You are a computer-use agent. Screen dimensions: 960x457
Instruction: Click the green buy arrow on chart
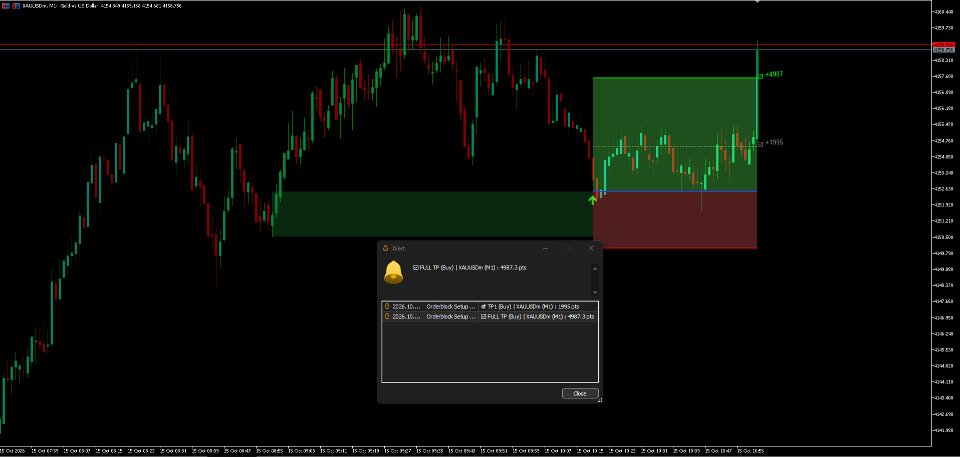[x=592, y=199]
